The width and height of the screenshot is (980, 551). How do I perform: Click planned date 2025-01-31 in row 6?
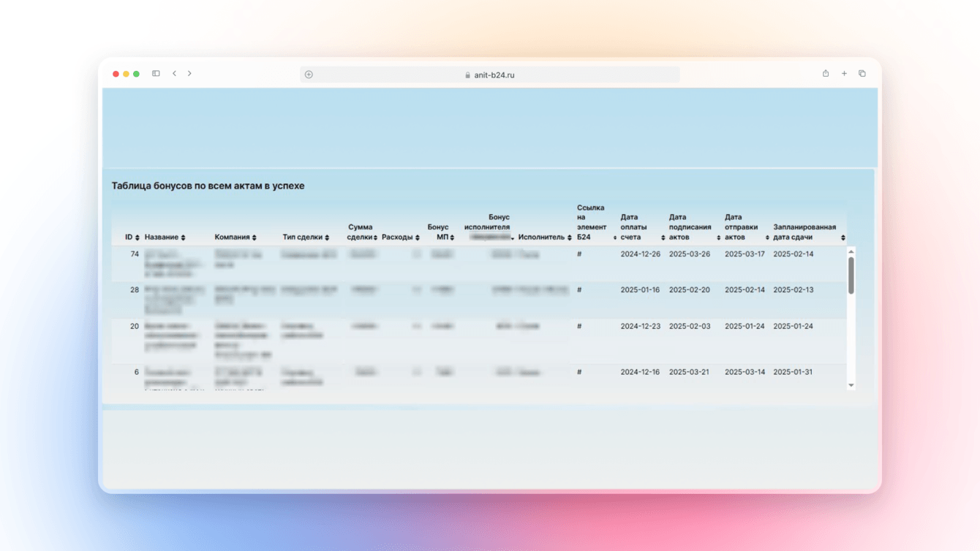click(793, 373)
